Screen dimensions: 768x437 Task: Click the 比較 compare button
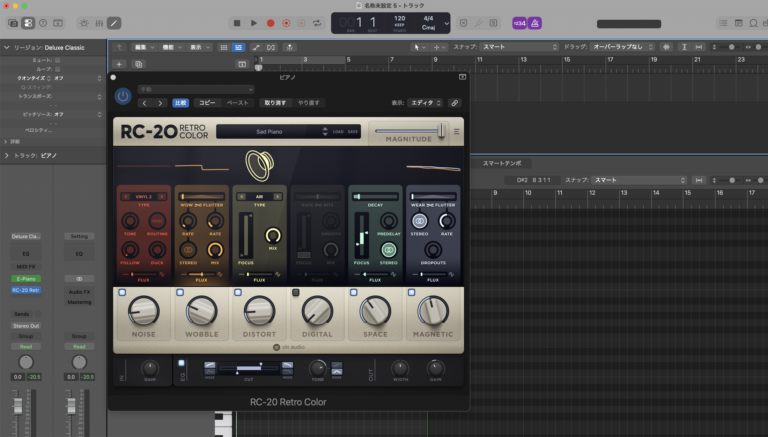tap(180, 103)
